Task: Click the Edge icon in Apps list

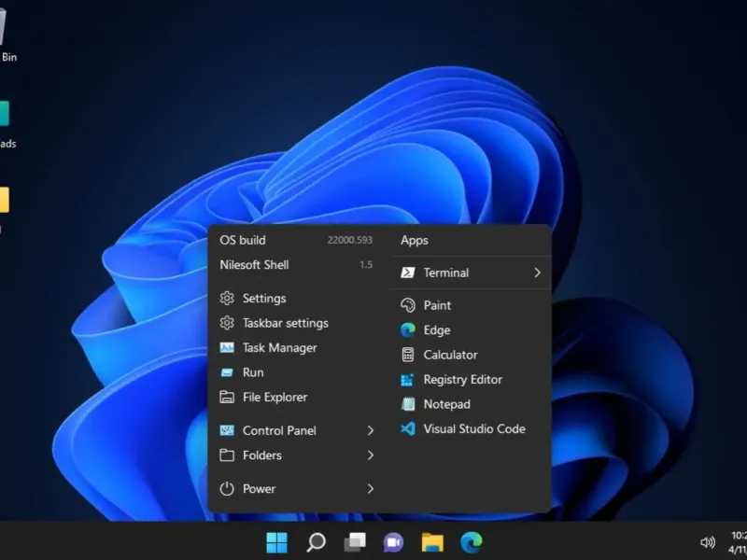Action: pos(408,330)
